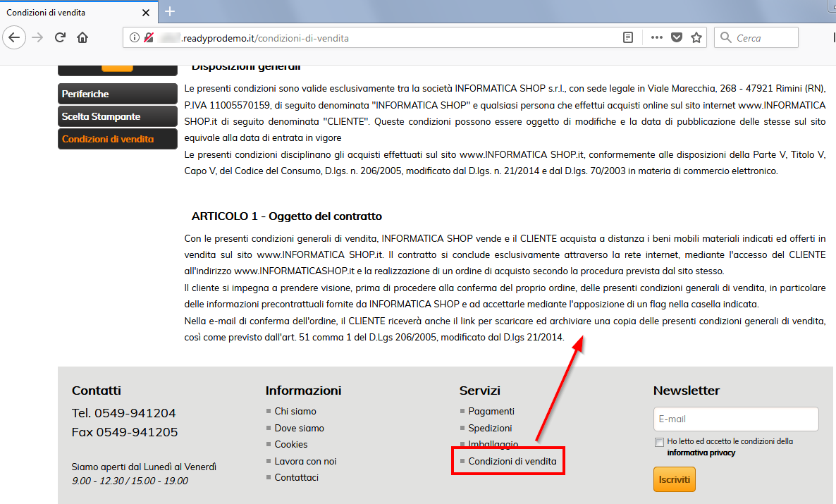
Task: Open the browser home page
Action: coord(82,37)
